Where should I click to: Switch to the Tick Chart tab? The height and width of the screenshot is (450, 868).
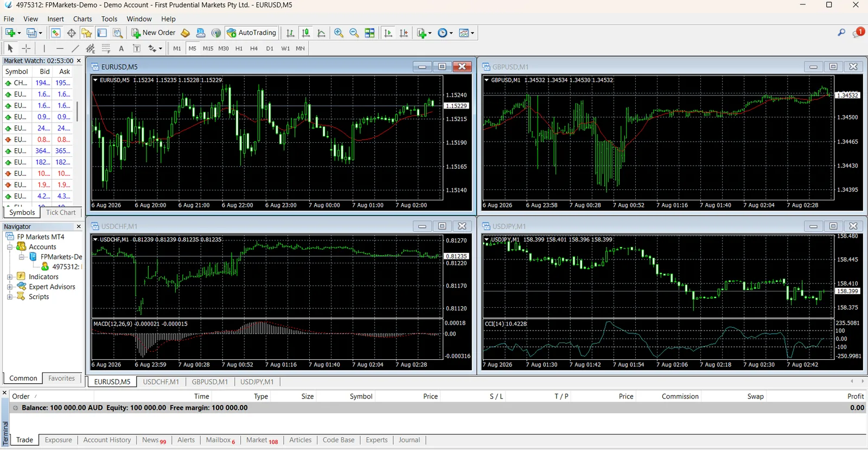(61, 213)
